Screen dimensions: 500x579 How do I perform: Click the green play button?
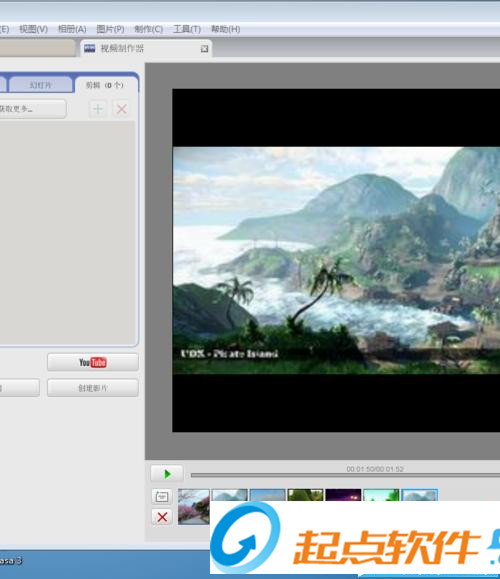click(x=167, y=474)
